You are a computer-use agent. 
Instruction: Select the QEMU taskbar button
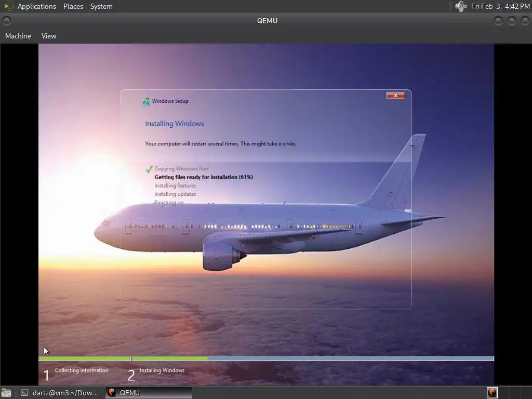point(149,393)
